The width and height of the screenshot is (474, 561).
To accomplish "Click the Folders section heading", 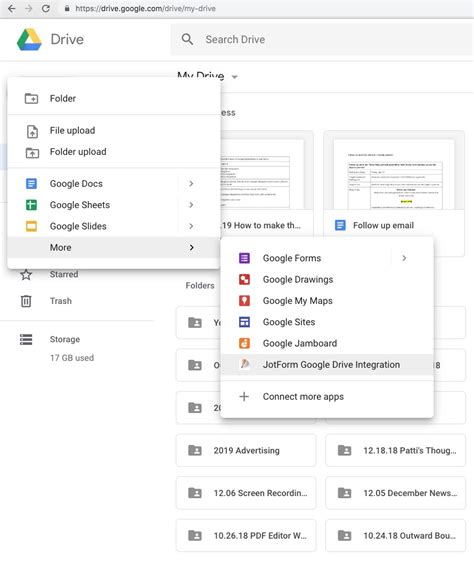I will pos(200,286).
